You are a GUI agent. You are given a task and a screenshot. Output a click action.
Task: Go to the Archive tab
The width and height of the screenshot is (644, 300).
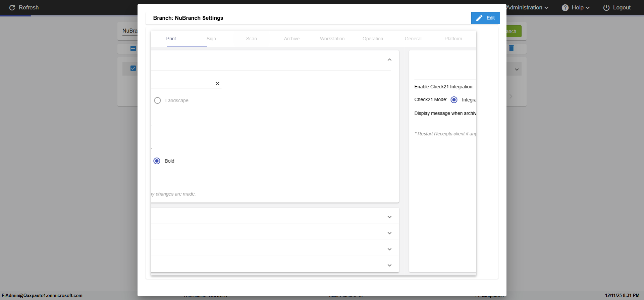(292, 39)
